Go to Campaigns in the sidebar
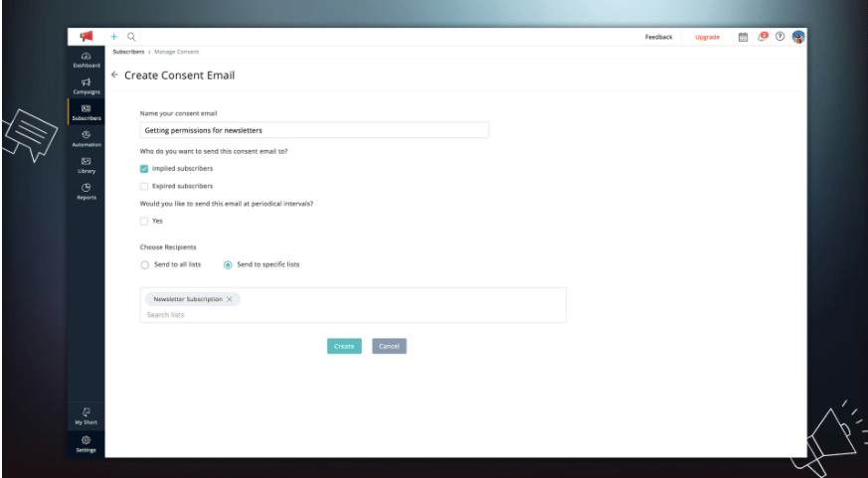This screenshot has height=478, width=868. [86, 85]
